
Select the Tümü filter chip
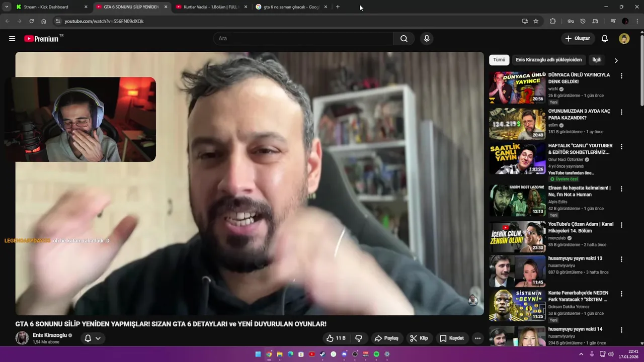(x=499, y=60)
